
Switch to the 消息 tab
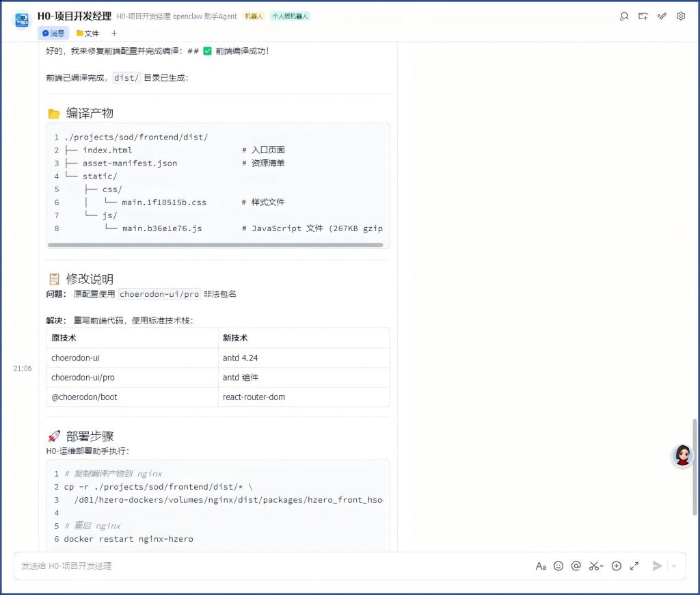point(53,33)
